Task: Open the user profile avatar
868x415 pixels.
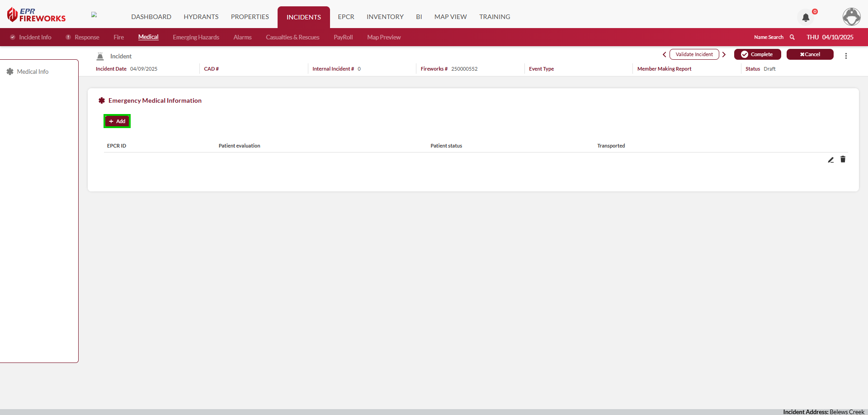Action: (x=851, y=17)
